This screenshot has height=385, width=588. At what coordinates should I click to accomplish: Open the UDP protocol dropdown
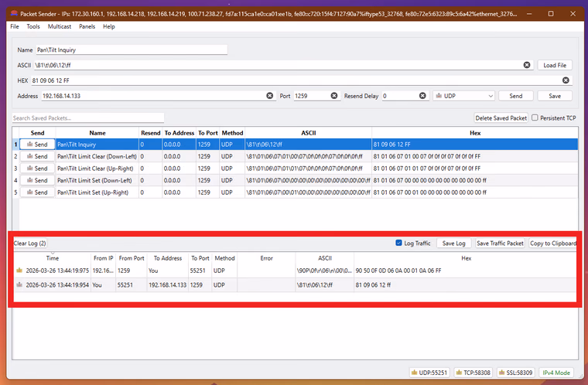point(464,96)
